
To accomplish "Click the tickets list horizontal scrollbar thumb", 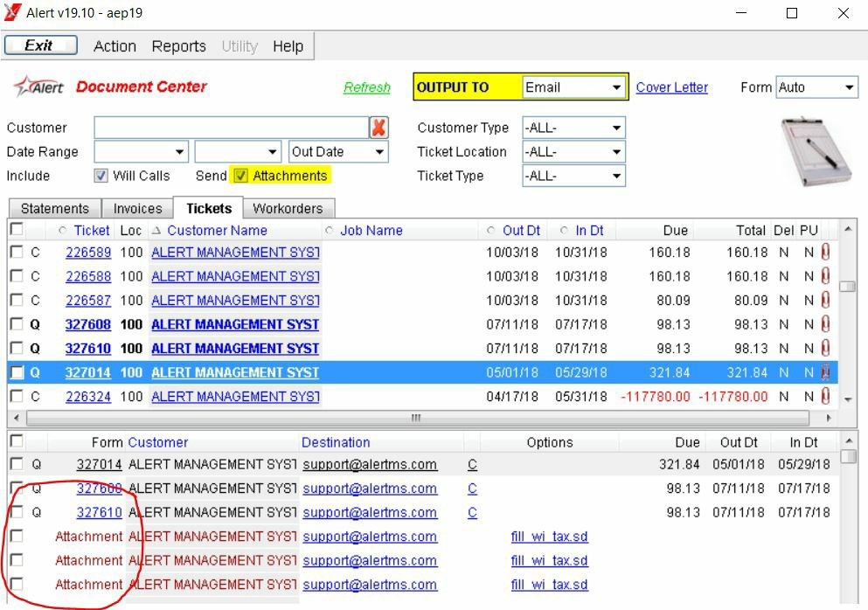I will point(417,418).
